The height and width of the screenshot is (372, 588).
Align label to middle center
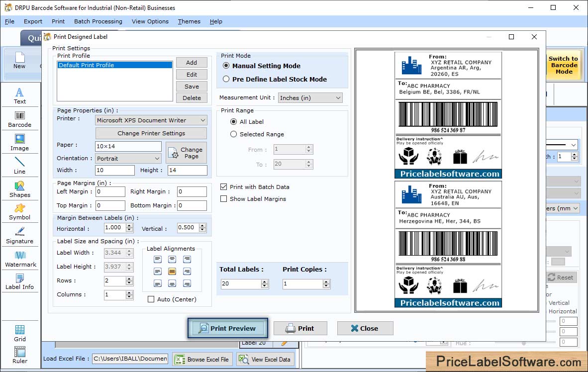click(172, 271)
